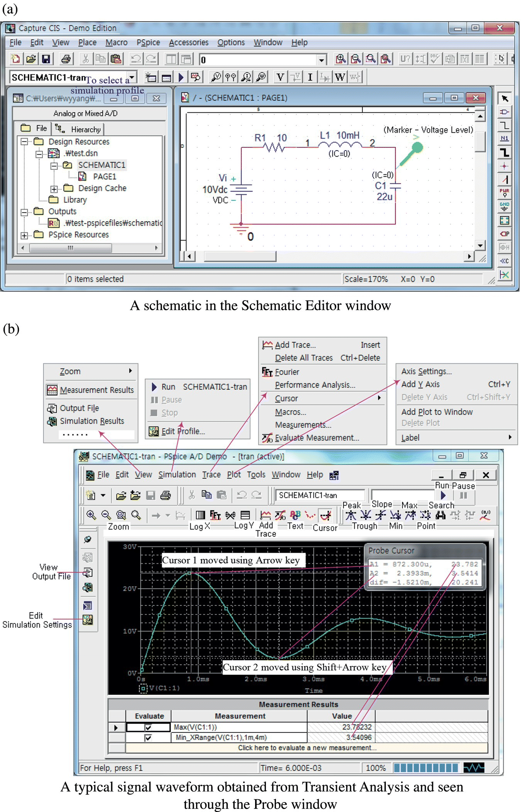Image resolution: width=521 pixels, height=812 pixels.
Task: Click the Add Trace icon in Probe toolbar
Action: coord(266,515)
